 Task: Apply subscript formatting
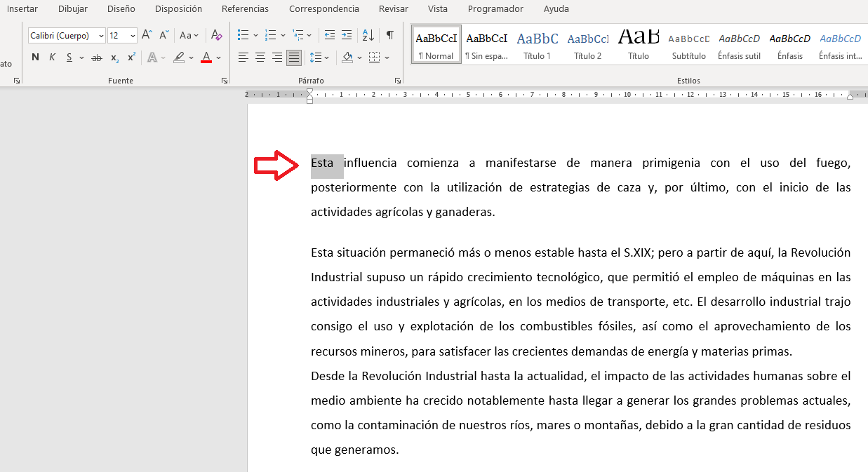tap(114, 58)
